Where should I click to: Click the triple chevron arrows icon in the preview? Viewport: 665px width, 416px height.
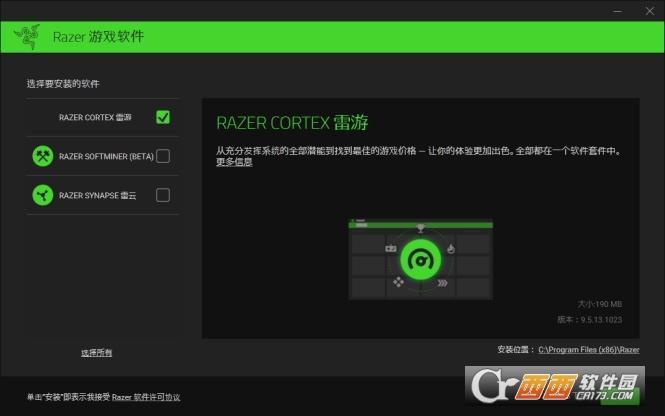coord(442,283)
